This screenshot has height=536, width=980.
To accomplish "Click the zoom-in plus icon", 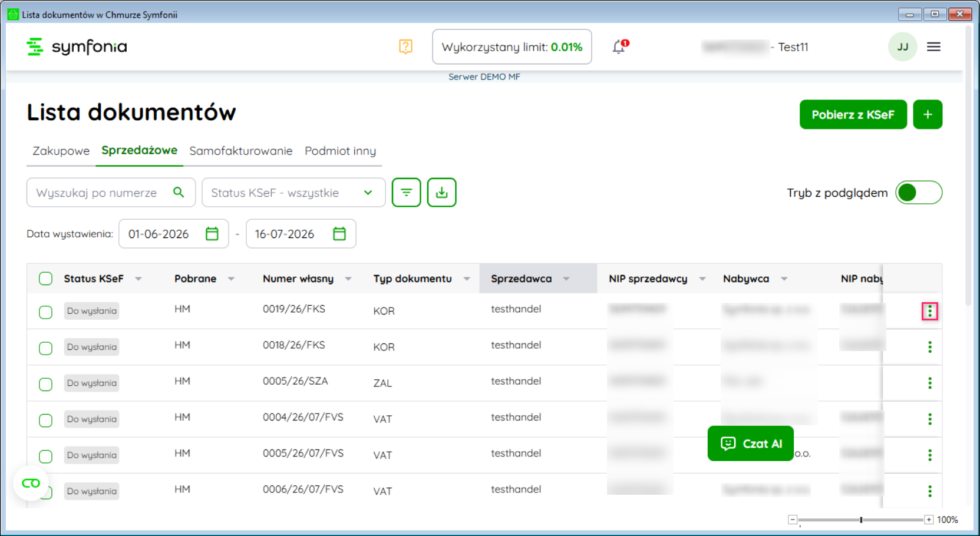I will pyautogui.click(x=929, y=520).
